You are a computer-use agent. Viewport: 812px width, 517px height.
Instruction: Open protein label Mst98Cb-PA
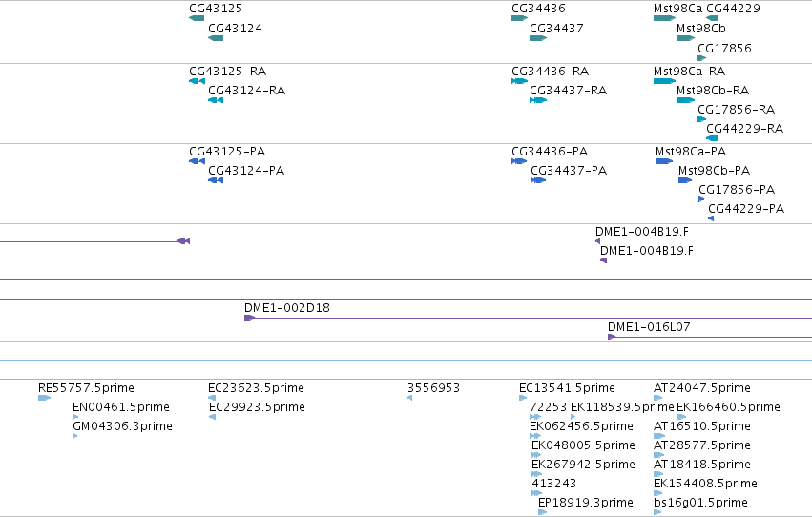[x=714, y=171]
